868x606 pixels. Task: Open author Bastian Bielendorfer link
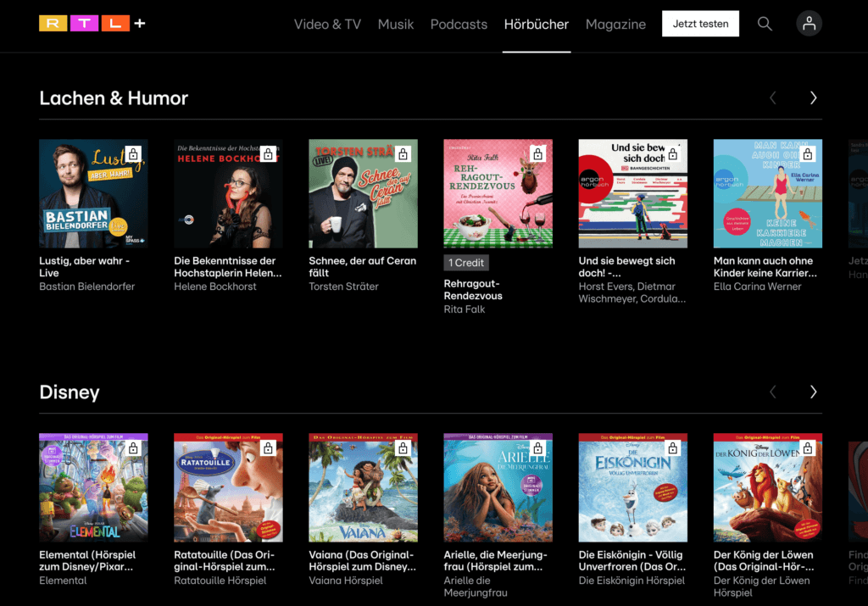click(87, 286)
